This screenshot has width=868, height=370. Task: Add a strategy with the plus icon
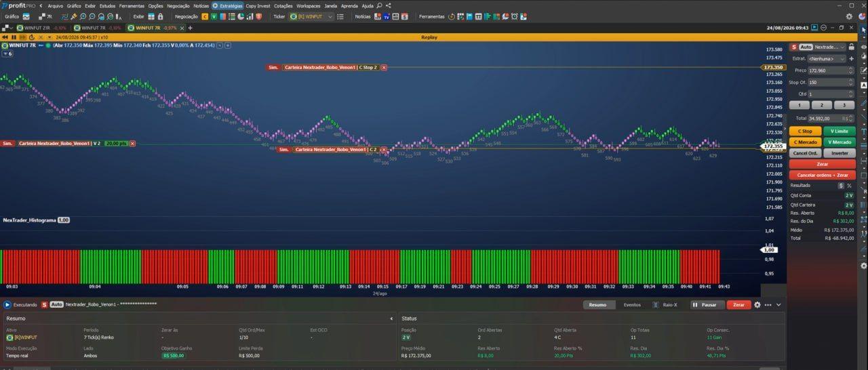[852, 59]
